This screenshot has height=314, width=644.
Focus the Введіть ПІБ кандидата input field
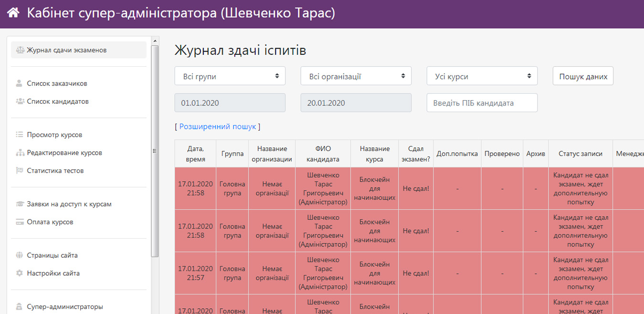[x=482, y=103]
